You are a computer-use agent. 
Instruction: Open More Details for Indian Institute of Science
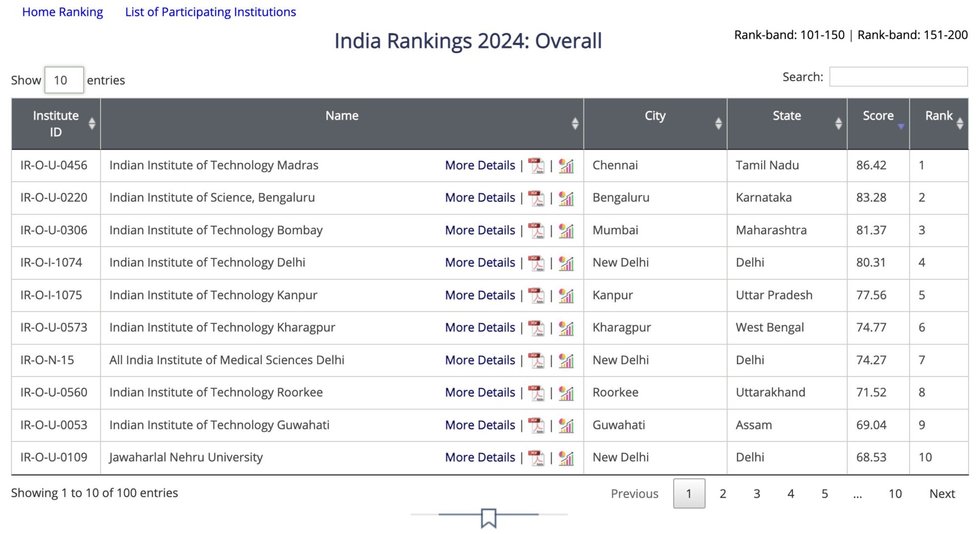click(x=480, y=198)
